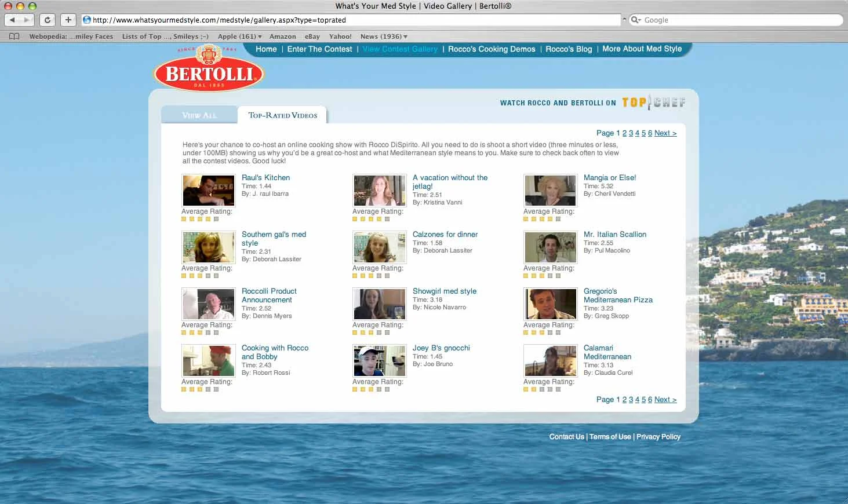The image size is (848, 504).
Task: Open the News (1936) bookmarks dropdown
Action: click(x=384, y=36)
